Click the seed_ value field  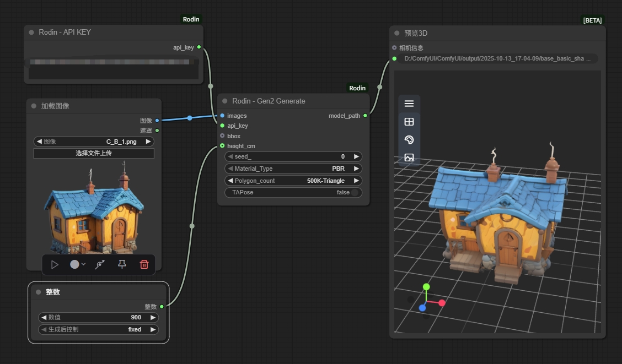point(293,156)
